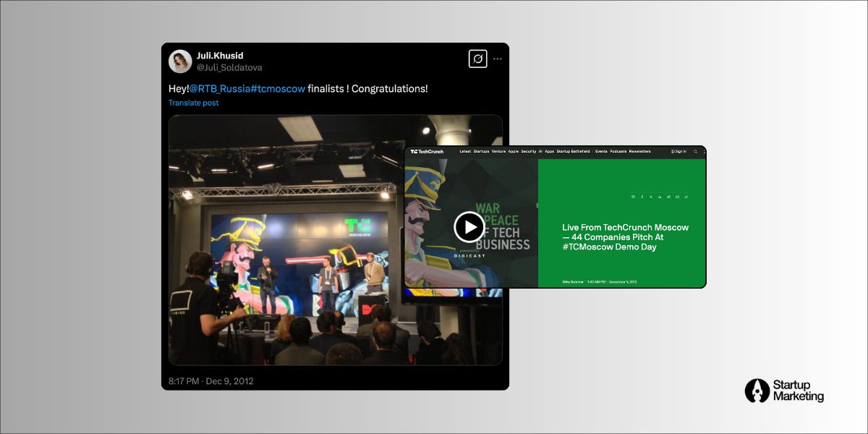Select the AI nav item
The image size is (868, 434).
tap(540, 151)
